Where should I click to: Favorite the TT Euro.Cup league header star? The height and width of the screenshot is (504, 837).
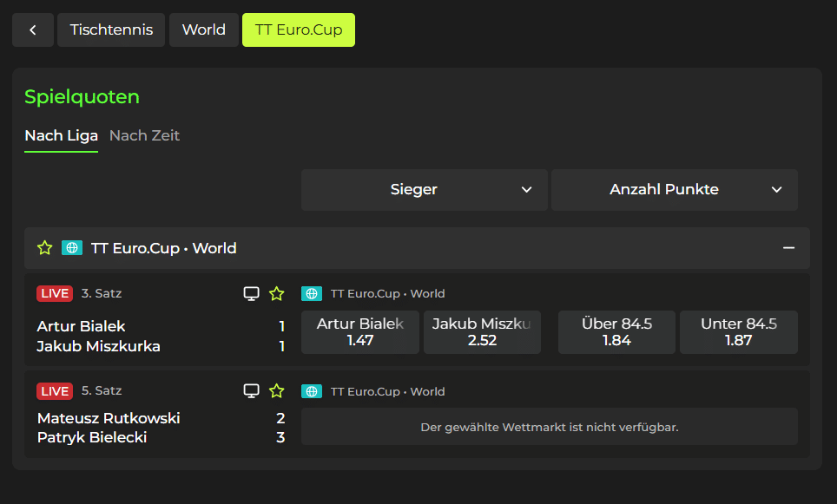pos(45,248)
